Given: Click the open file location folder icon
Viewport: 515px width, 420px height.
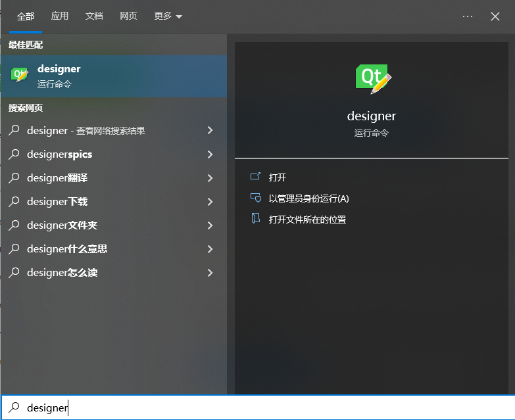Looking at the screenshot, I should tap(255, 218).
